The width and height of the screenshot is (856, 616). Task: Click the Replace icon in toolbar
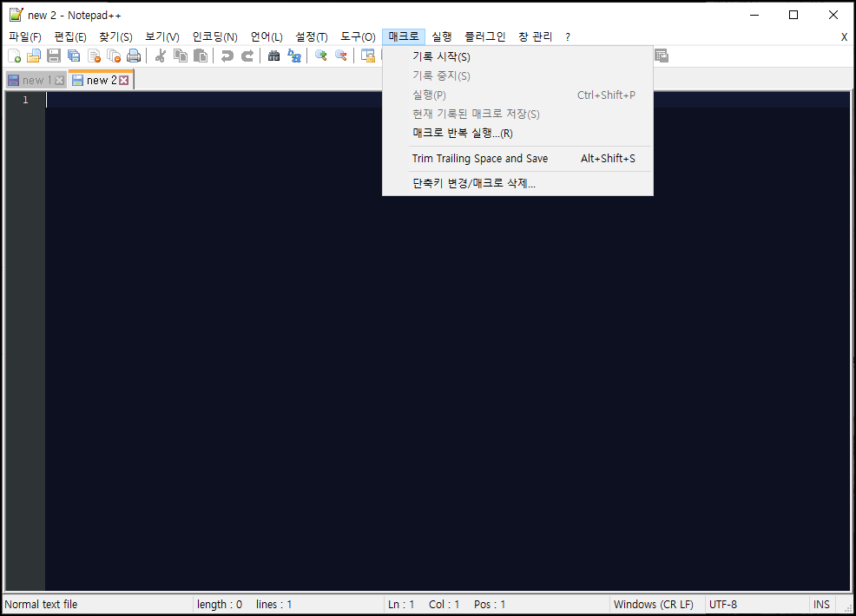(x=294, y=56)
